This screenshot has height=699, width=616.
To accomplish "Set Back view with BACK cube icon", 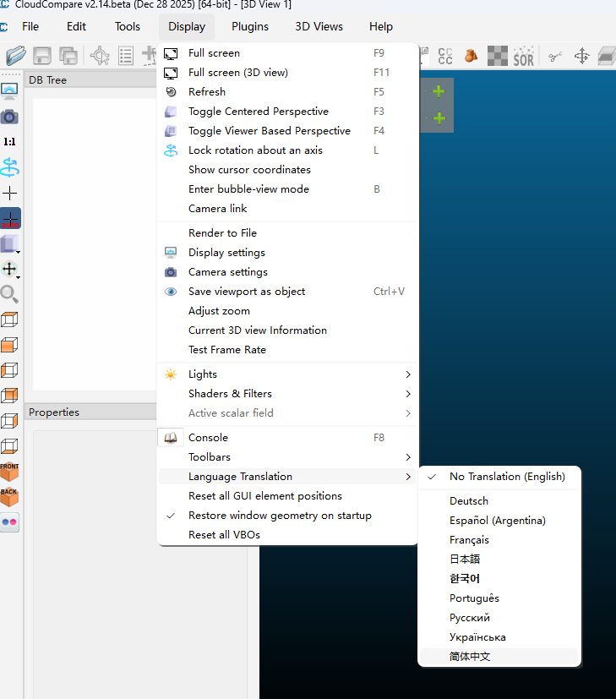I will (9, 497).
